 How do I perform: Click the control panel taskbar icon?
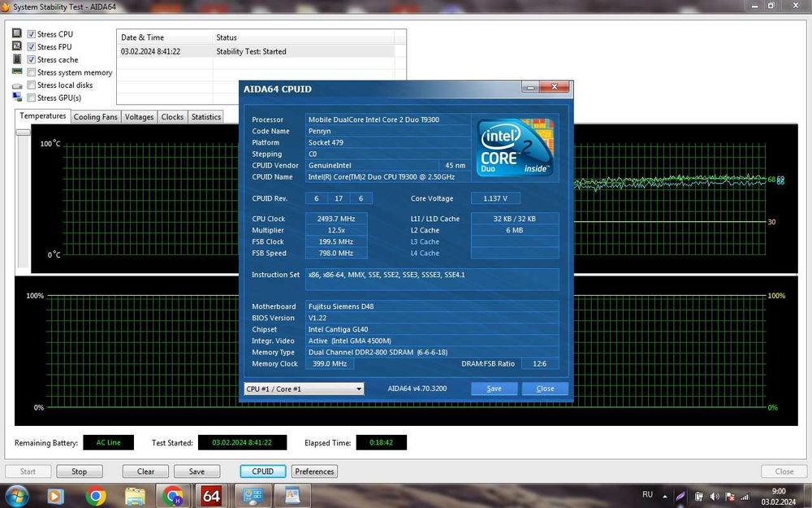tap(253, 496)
